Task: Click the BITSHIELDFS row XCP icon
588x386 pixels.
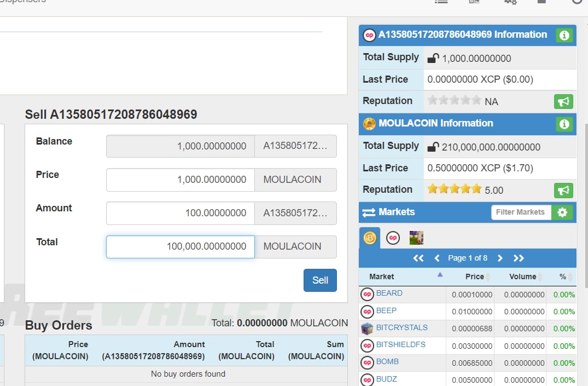Action: [367, 346]
